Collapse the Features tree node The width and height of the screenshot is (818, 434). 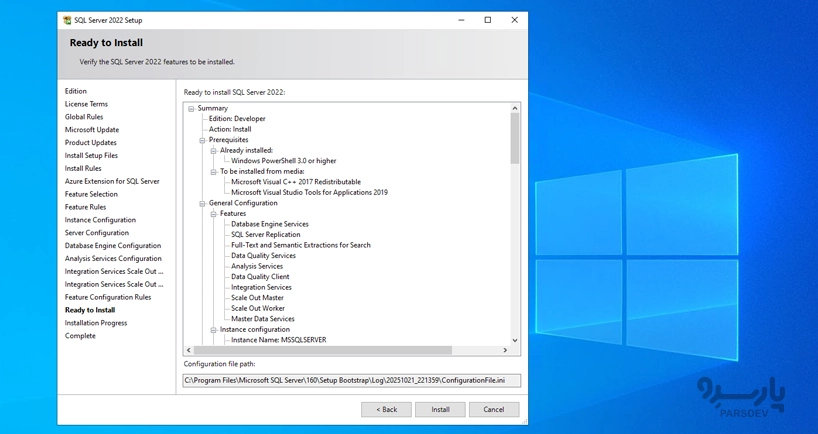click(x=213, y=214)
